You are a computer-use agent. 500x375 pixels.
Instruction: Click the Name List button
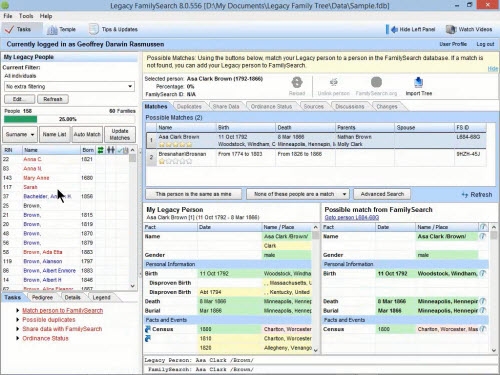coord(54,134)
